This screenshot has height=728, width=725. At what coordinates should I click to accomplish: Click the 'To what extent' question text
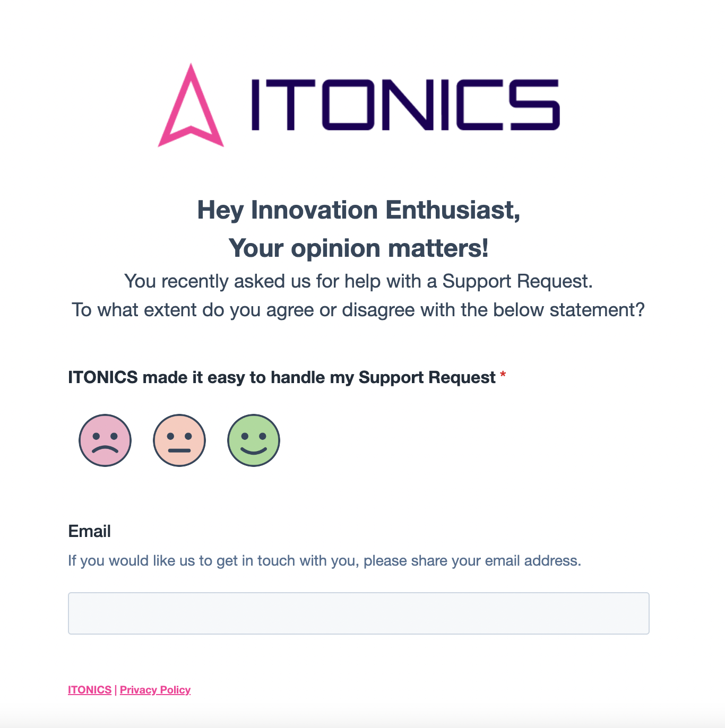pos(359,310)
